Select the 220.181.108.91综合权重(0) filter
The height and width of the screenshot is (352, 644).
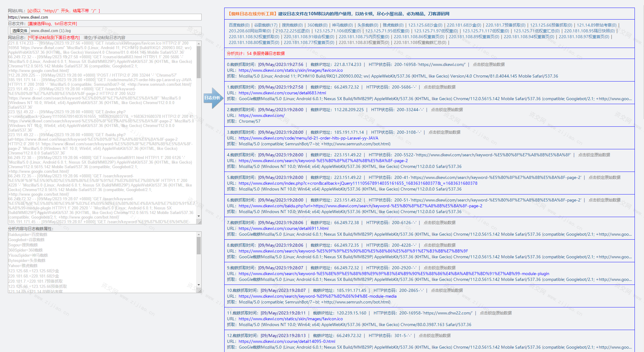click(309, 37)
